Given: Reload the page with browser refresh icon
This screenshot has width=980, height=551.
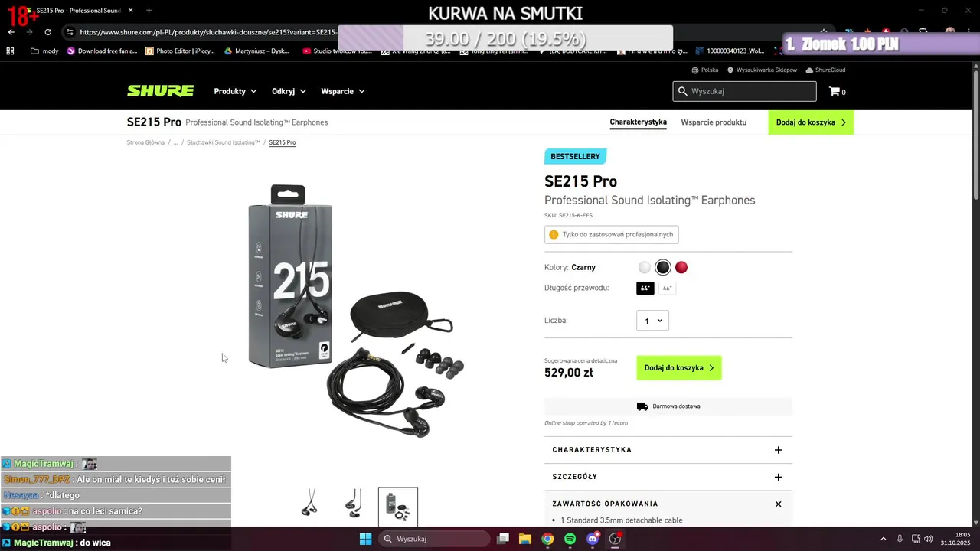Looking at the screenshot, I should (48, 32).
